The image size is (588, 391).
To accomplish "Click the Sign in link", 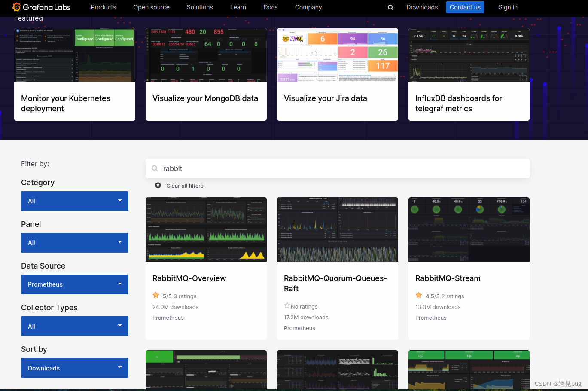I will [x=508, y=7].
